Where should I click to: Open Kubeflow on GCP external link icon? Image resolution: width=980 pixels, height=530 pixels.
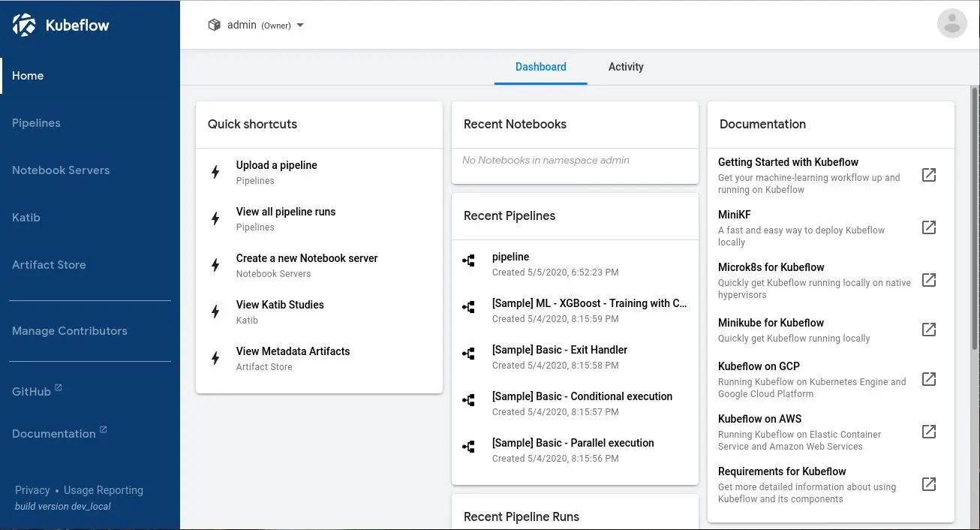[928, 379]
